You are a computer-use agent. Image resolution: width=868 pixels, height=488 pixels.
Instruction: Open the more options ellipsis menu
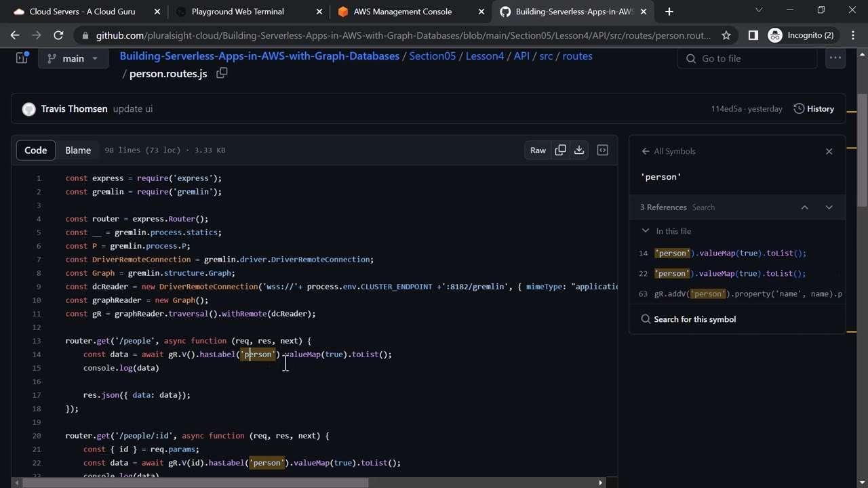pyautogui.click(x=835, y=58)
